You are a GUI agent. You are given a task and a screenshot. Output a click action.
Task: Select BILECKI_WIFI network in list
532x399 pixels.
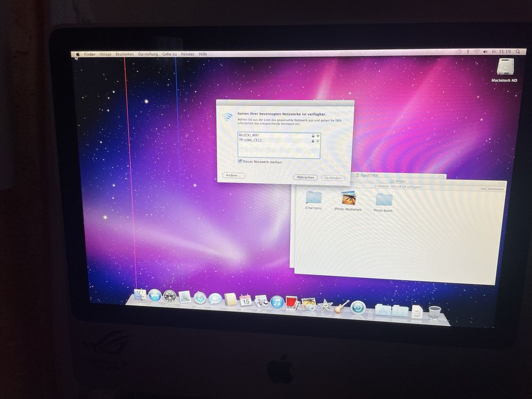279,135
